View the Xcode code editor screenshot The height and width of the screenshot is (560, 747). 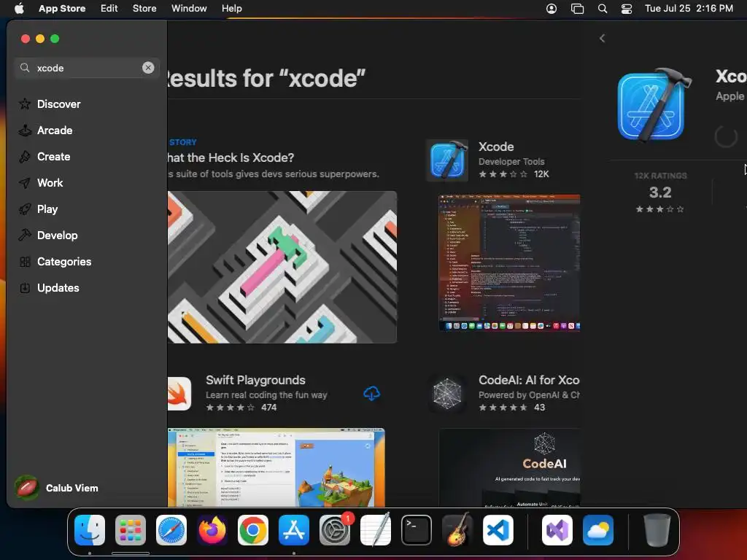tap(508, 262)
